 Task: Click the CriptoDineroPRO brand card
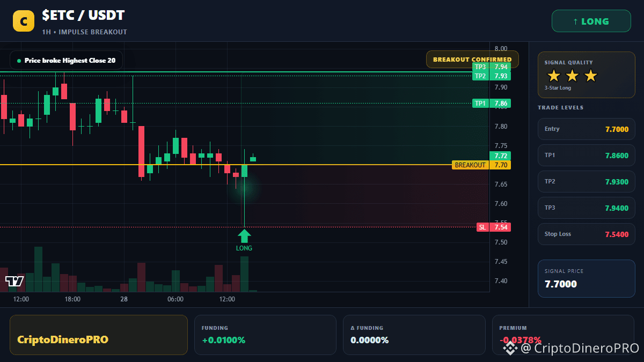pyautogui.click(x=99, y=335)
